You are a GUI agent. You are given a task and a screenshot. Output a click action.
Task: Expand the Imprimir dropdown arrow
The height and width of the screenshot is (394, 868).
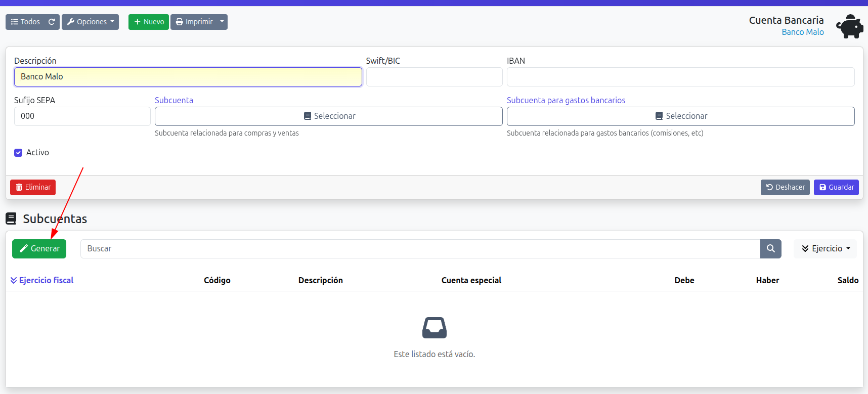[x=222, y=22]
